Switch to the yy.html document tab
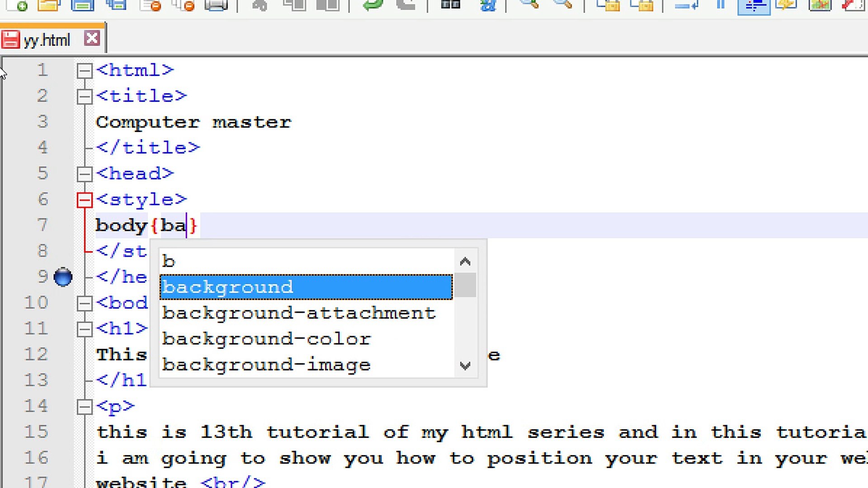The image size is (868, 488). click(x=47, y=40)
